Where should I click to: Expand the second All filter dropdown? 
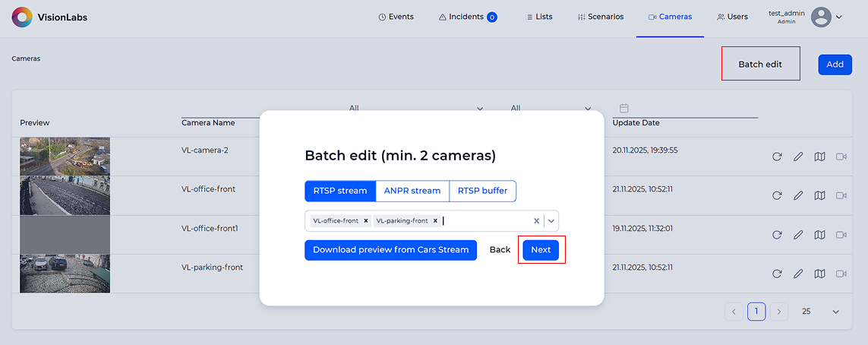click(588, 108)
